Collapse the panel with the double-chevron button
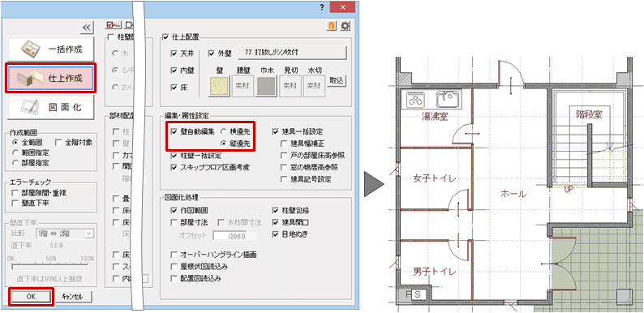The image size is (644, 313). pyautogui.click(x=86, y=28)
